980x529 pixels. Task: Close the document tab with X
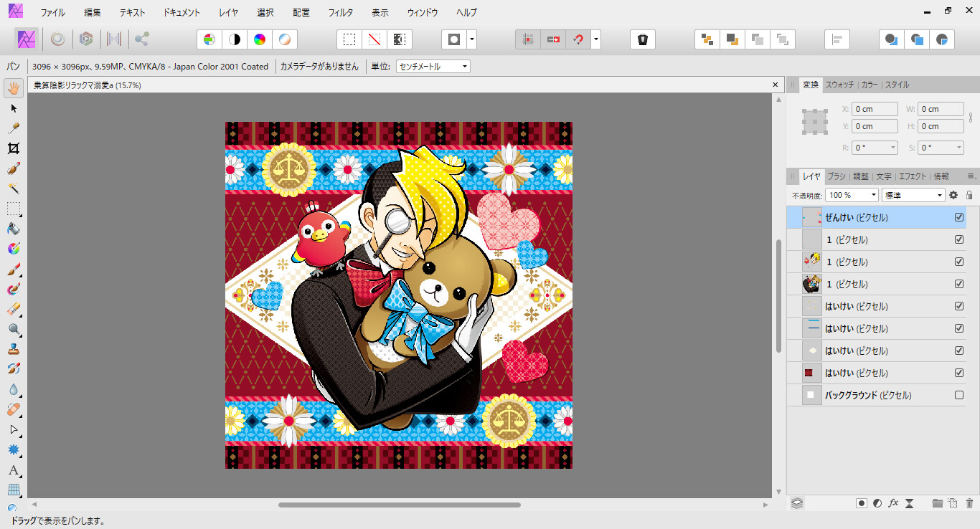tap(775, 85)
